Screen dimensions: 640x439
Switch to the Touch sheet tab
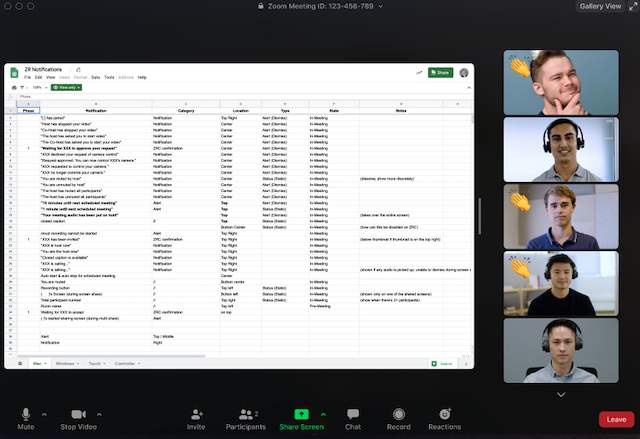click(x=97, y=363)
